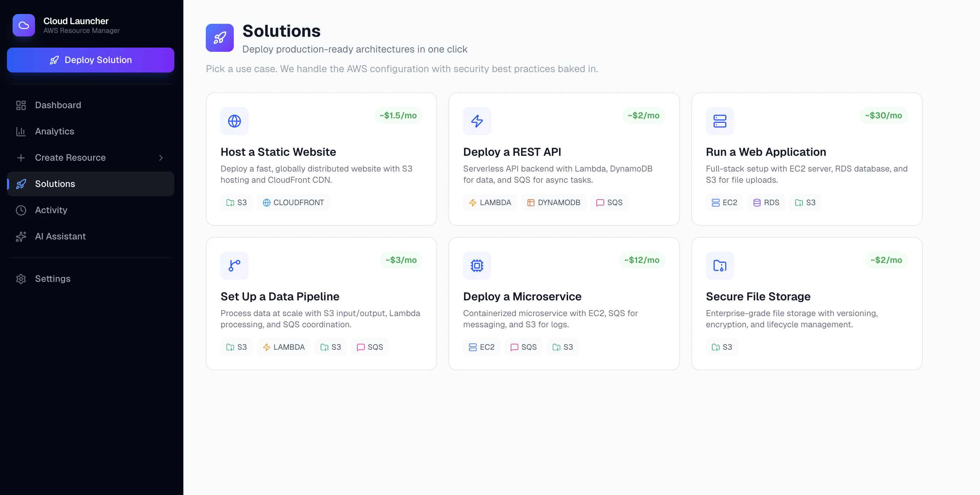Click the CPU chip icon on the Microservice card
The image size is (980, 495).
coord(477,266)
